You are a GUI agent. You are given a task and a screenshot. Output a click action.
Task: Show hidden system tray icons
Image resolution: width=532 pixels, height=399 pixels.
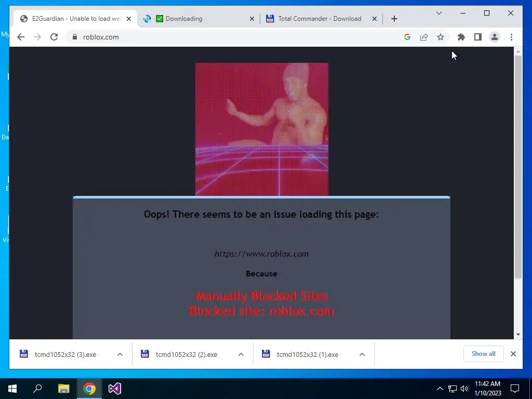tap(440, 389)
